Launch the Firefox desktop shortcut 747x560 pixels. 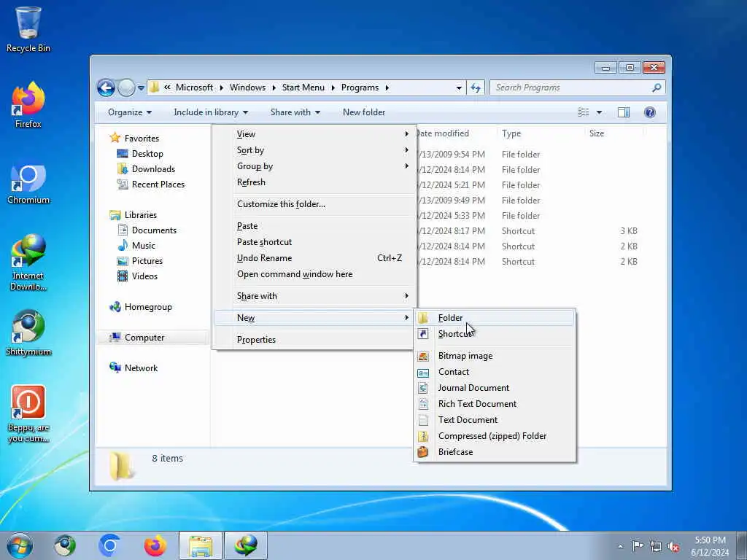click(x=28, y=105)
